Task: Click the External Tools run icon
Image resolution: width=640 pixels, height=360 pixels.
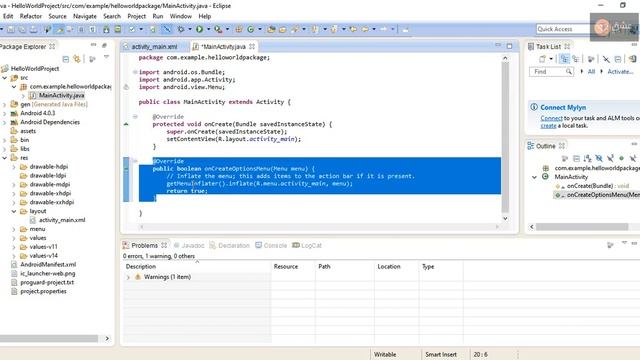Action: 218,29
